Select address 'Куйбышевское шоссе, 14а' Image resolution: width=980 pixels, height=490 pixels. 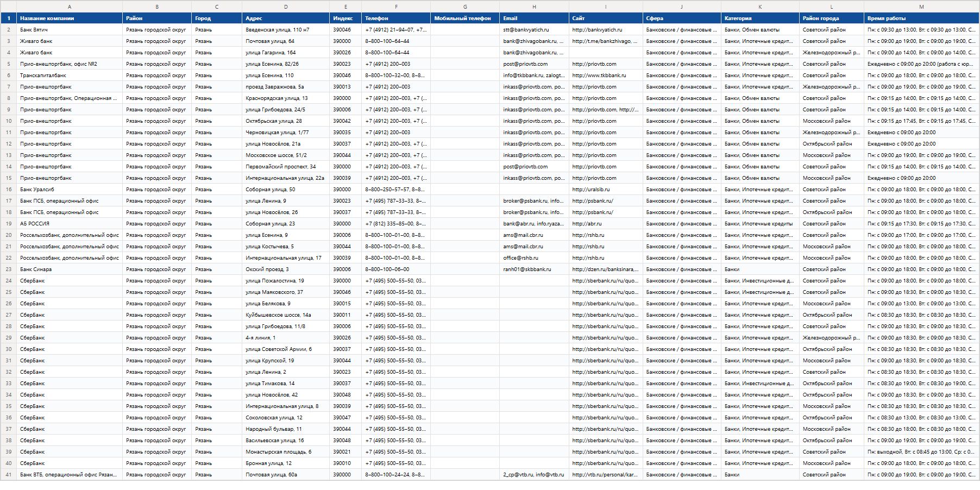pos(286,315)
